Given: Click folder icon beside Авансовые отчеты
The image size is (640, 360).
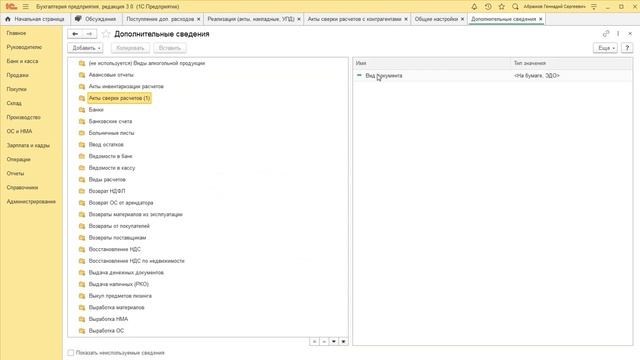Looking at the screenshot, I should (82, 75).
